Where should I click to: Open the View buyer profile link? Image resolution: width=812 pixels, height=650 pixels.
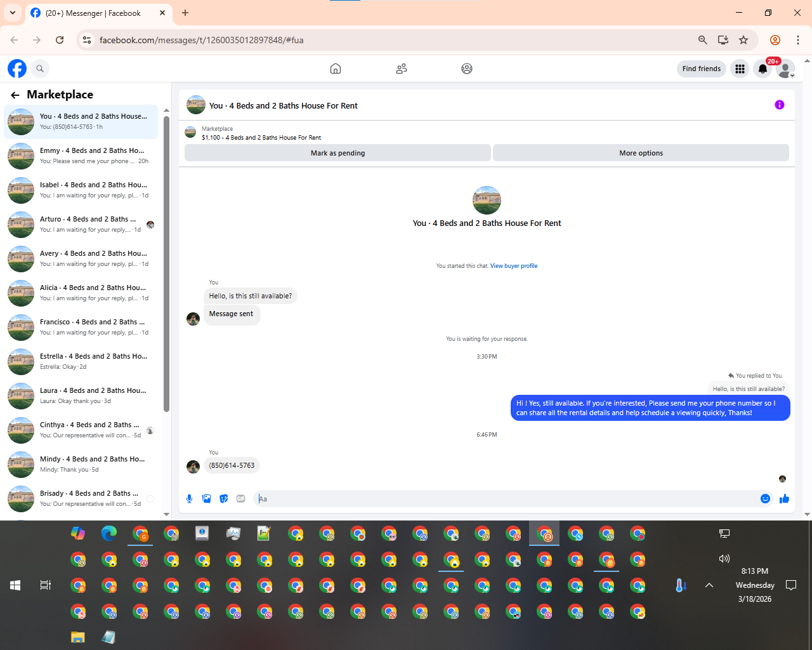[514, 266]
